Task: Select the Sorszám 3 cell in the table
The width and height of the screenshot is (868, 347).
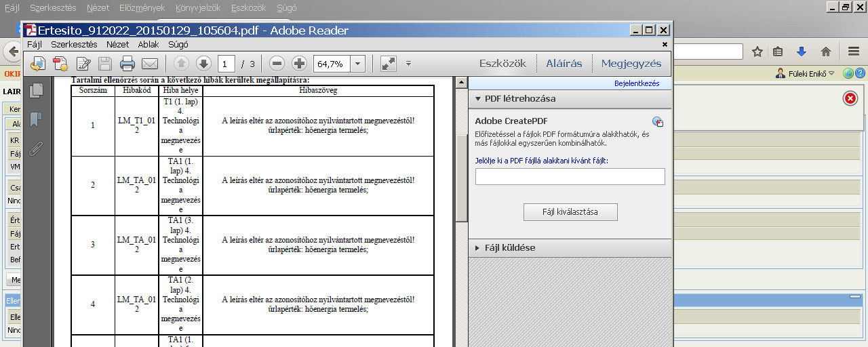Action: [x=92, y=245]
